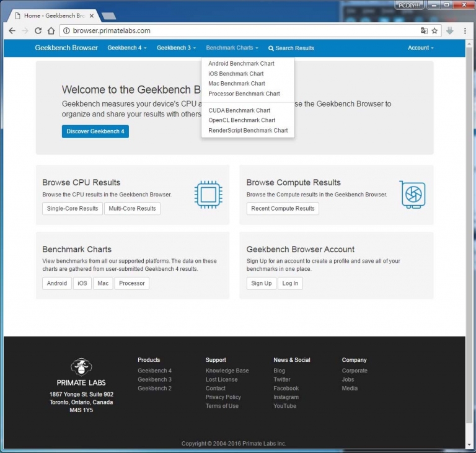Open Multi-Core Results
Viewport: 476px width, 453px height.
tap(132, 209)
